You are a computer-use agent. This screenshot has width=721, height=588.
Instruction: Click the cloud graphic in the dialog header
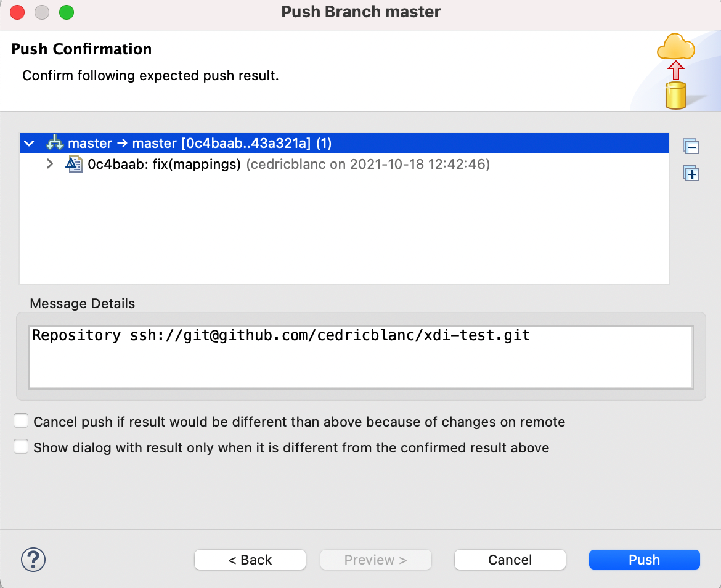click(675, 48)
